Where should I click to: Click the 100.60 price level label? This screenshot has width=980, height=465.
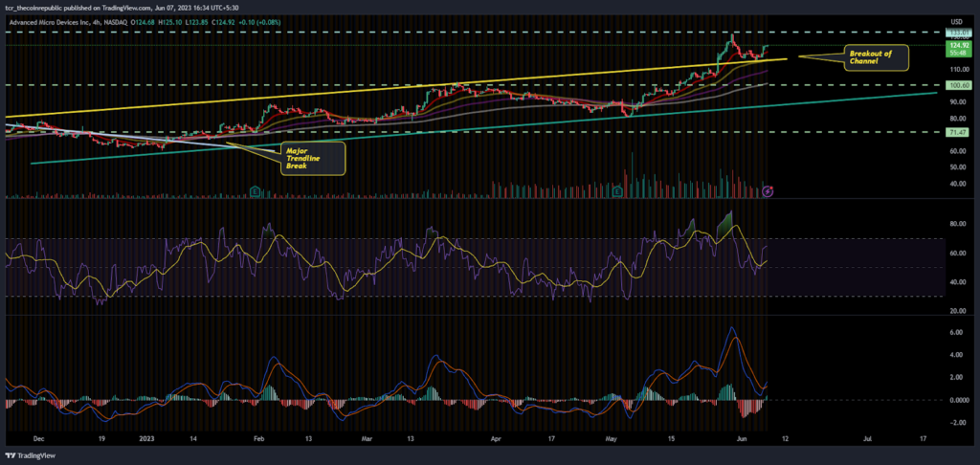point(959,85)
